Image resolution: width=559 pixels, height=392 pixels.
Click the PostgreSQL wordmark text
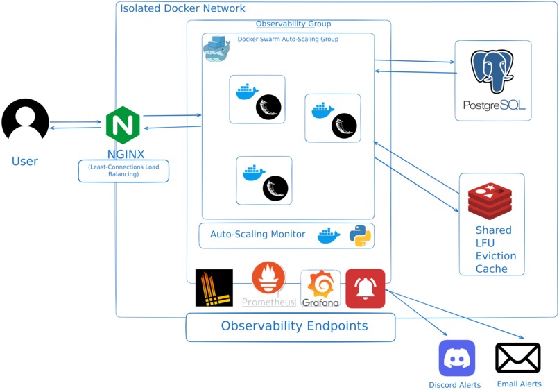pyautogui.click(x=494, y=105)
